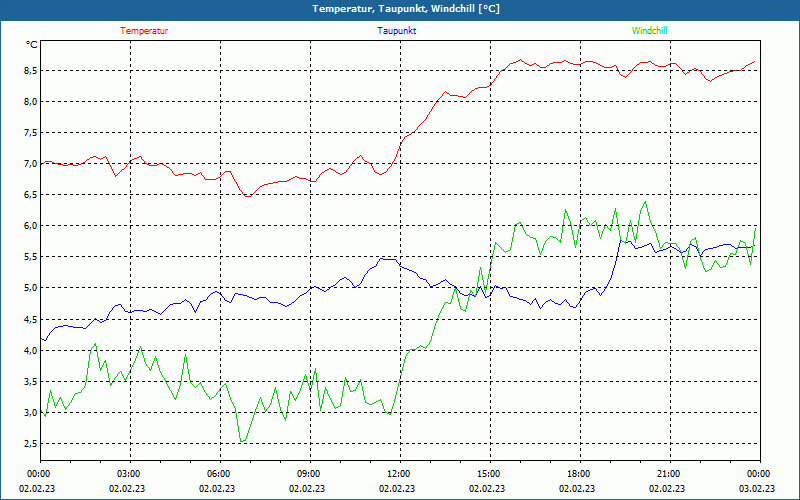Viewport: 800px width, 500px height.
Task: Click the '06:00' time axis label
Action: 217,474
